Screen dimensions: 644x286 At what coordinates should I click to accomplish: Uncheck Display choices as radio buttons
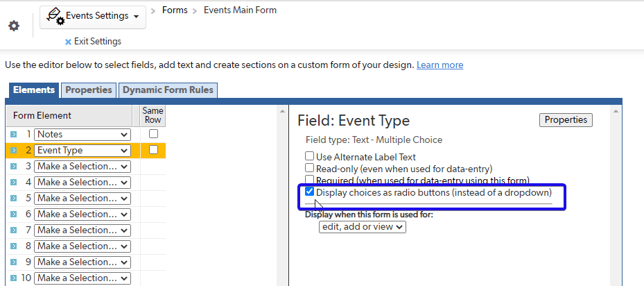[309, 192]
